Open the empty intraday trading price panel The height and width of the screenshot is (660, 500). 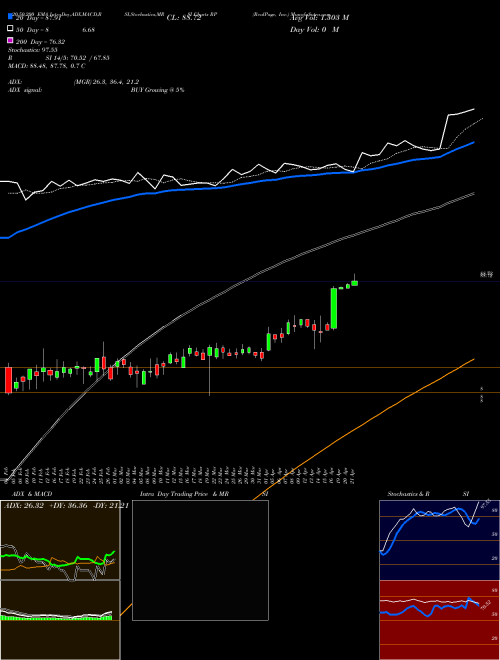[x=200, y=560]
